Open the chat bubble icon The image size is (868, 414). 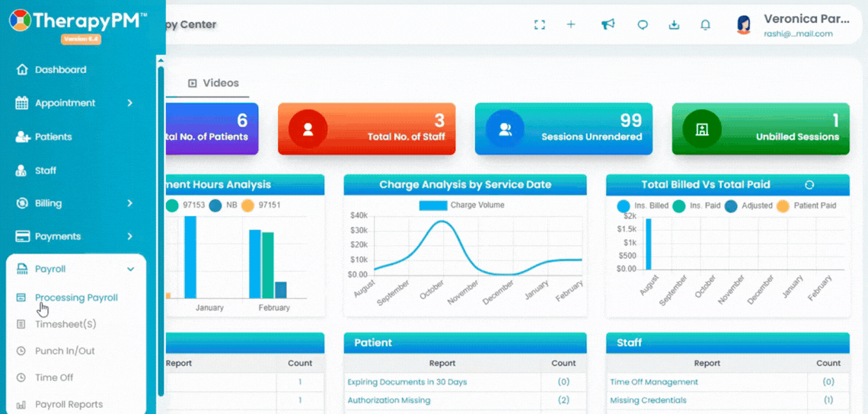643,25
